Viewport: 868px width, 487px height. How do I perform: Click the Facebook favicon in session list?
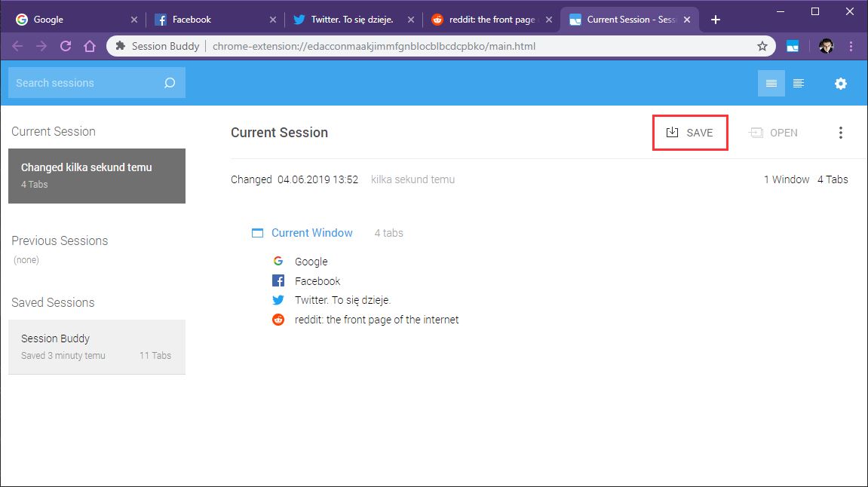point(278,280)
